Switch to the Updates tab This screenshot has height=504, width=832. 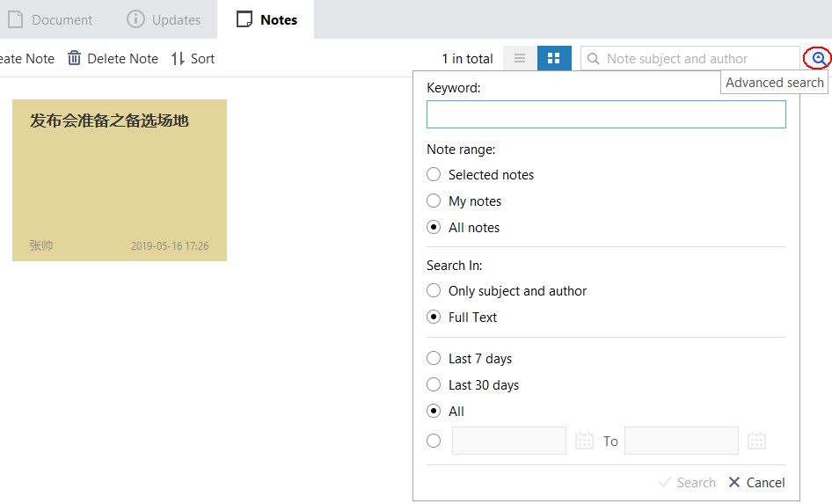tap(164, 19)
